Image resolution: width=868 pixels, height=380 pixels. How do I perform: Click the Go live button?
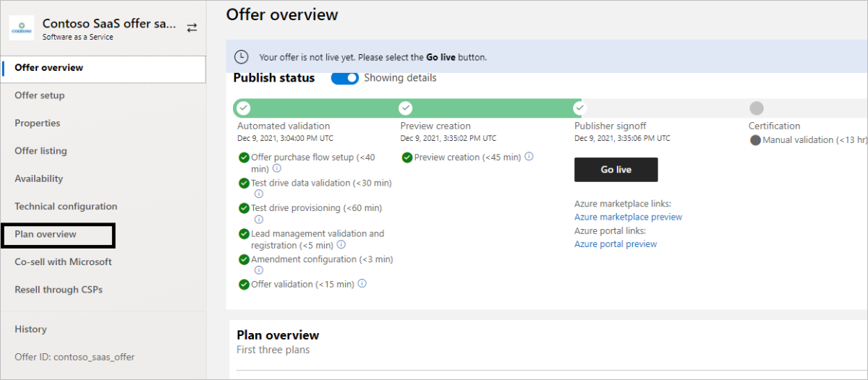click(x=616, y=170)
